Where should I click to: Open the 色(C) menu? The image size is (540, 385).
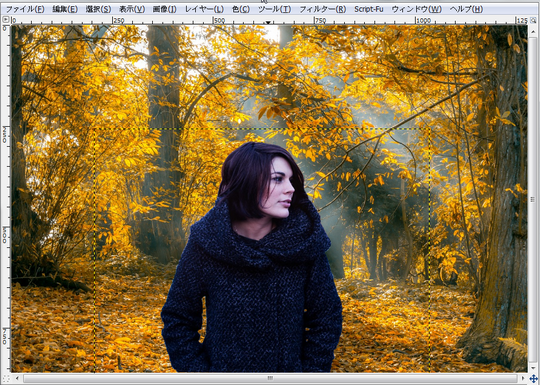[x=241, y=9]
